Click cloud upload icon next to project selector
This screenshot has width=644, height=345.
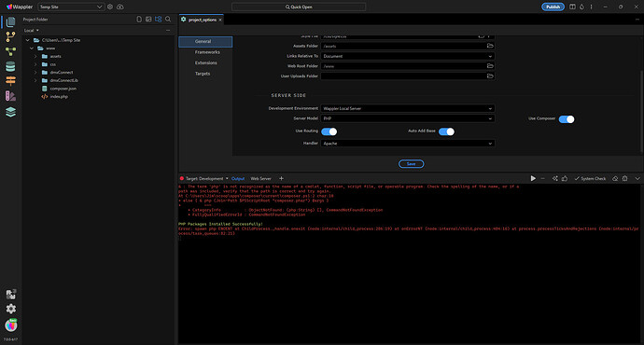119,7
